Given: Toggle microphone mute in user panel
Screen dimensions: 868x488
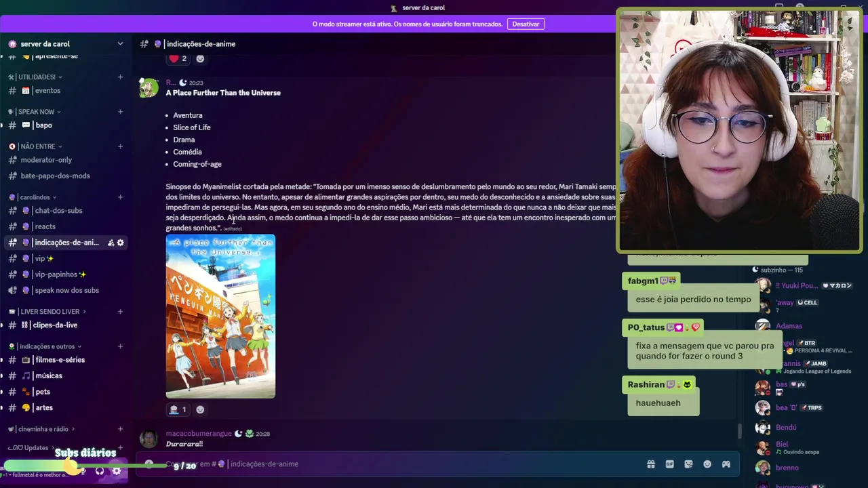Looking at the screenshot, I should [82, 471].
